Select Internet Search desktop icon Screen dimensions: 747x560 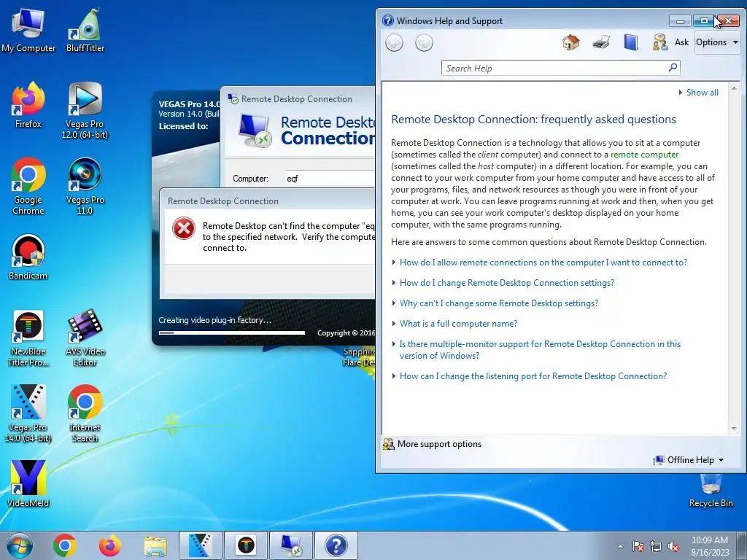(x=85, y=414)
